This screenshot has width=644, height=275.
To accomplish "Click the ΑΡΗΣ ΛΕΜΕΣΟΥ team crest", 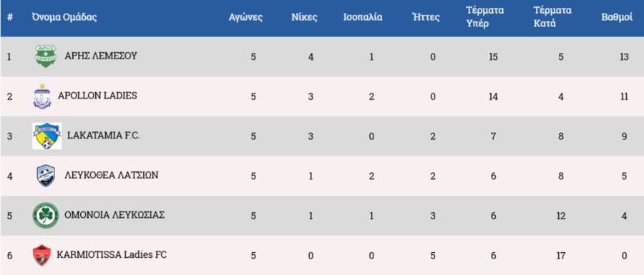I will (46, 56).
